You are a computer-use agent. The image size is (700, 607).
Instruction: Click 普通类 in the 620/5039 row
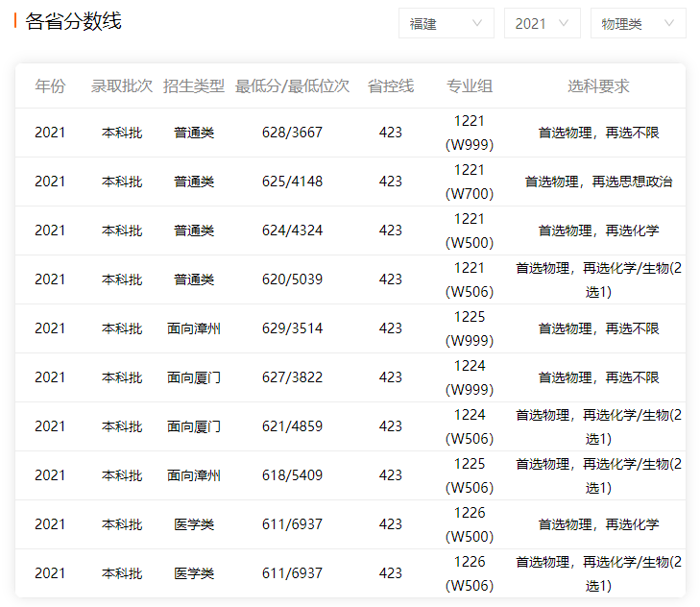194,279
